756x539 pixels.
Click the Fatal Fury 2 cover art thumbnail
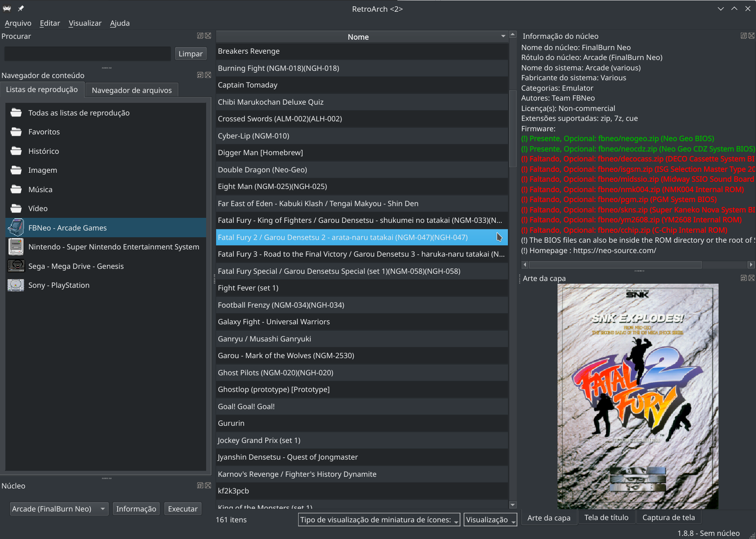(x=637, y=397)
